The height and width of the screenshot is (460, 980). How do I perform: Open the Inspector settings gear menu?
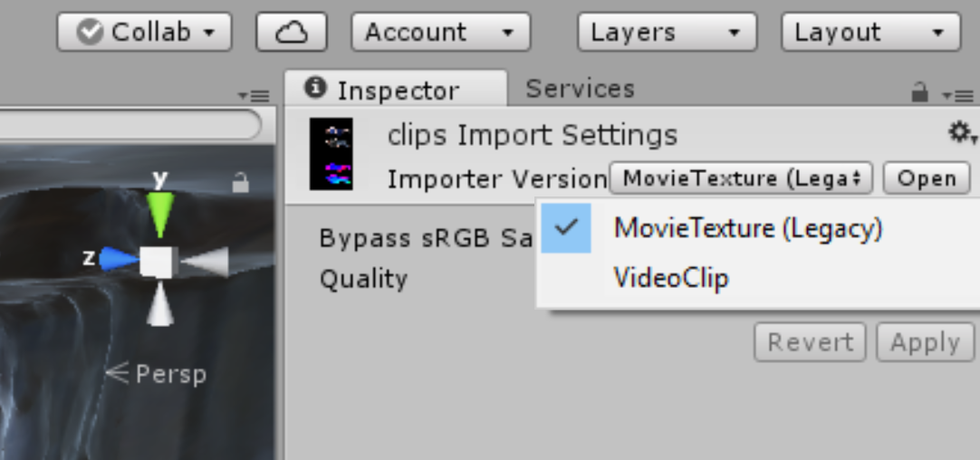[x=960, y=134]
